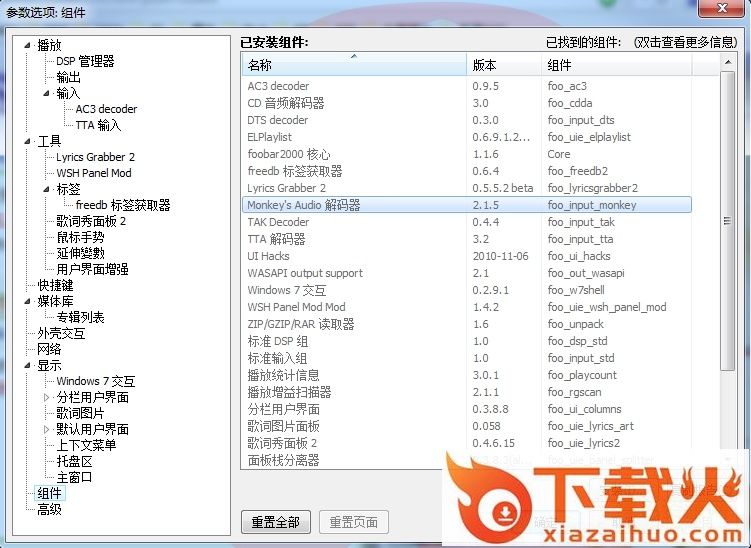The image size is (751, 548).
Task: Select 标准 DSP 组 component row
Action: (x=467, y=341)
